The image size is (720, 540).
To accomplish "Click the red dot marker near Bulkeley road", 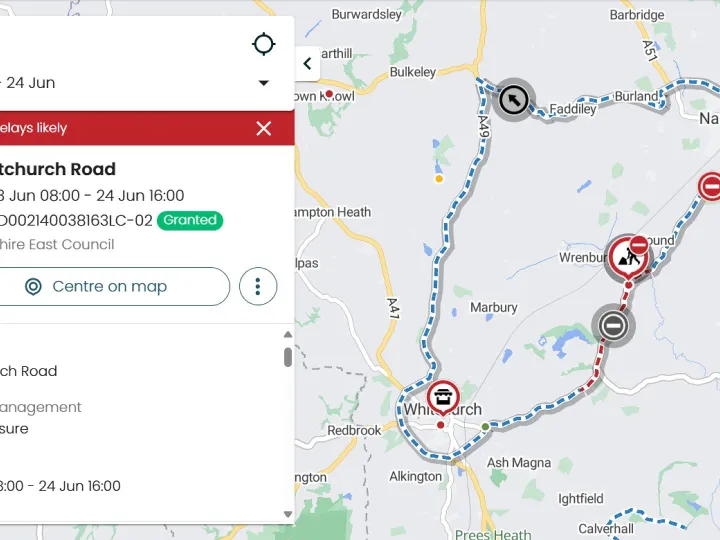I will coord(328,95).
